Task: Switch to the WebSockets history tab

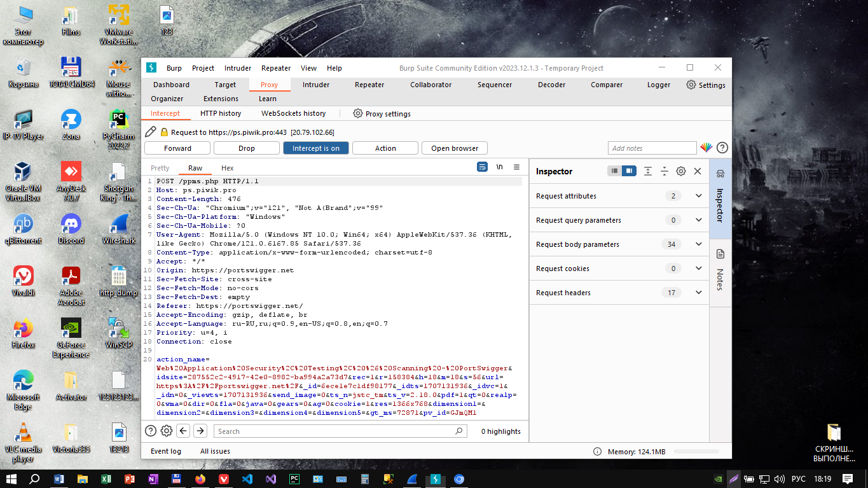Action: [x=294, y=113]
